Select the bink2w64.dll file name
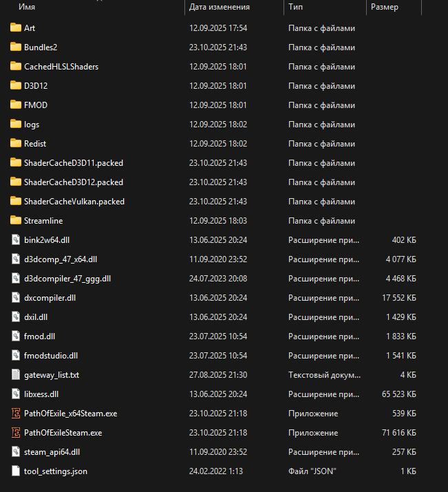The image size is (448, 492). [47, 240]
